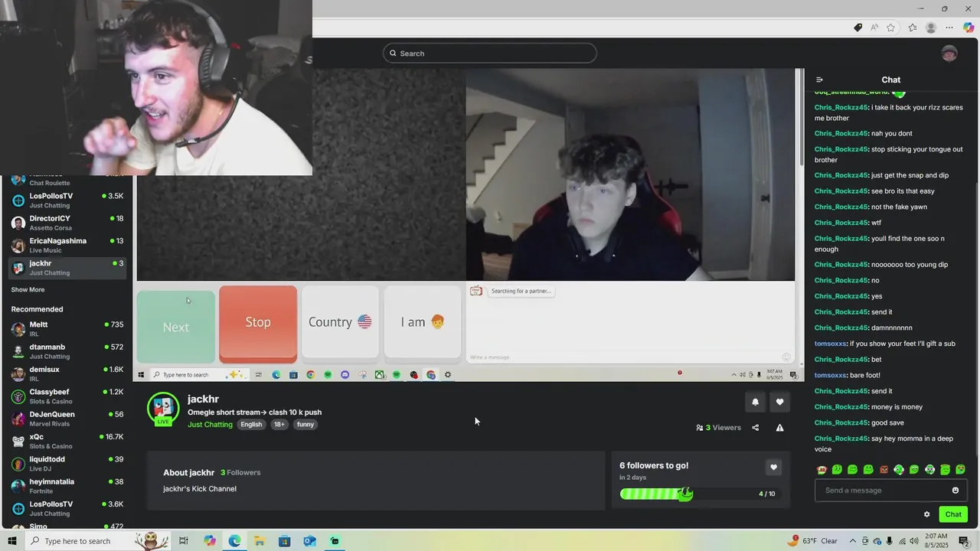The width and height of the screenshot is (980, 551).
Task: Click the red Stop button in stream
Action: pos(258,322)
